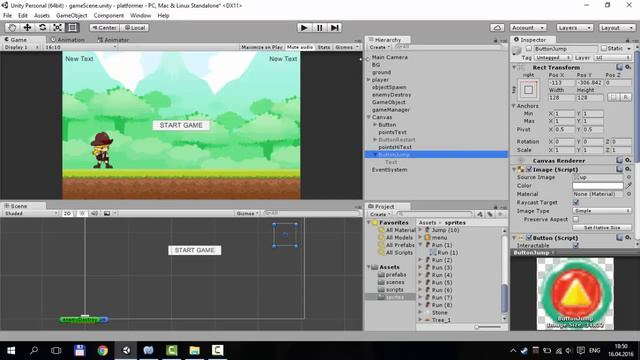640x360 pixels.
Task: Switch to the Animation tab
Action: 68,40
